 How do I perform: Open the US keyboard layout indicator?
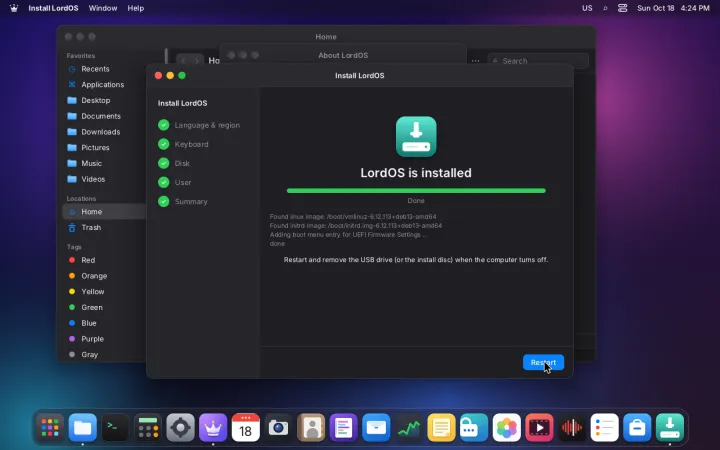click(x=587, y=8)
